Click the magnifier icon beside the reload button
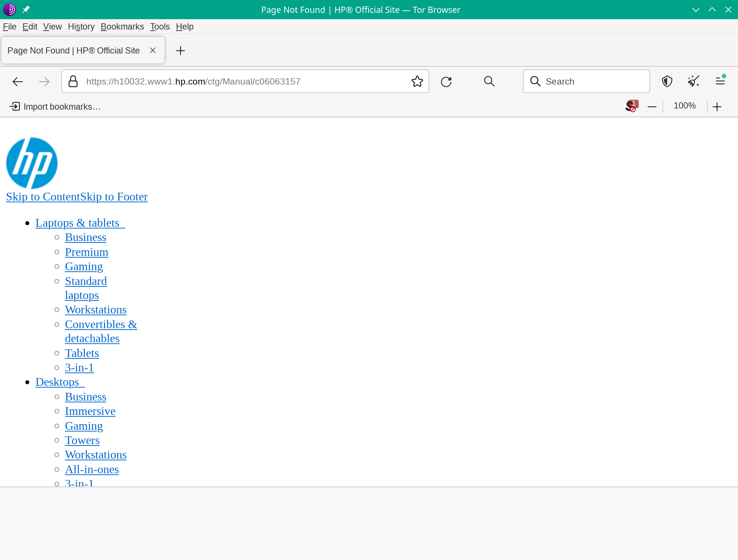The height and width of the screenshot is (560, 738). pos(489,81)
